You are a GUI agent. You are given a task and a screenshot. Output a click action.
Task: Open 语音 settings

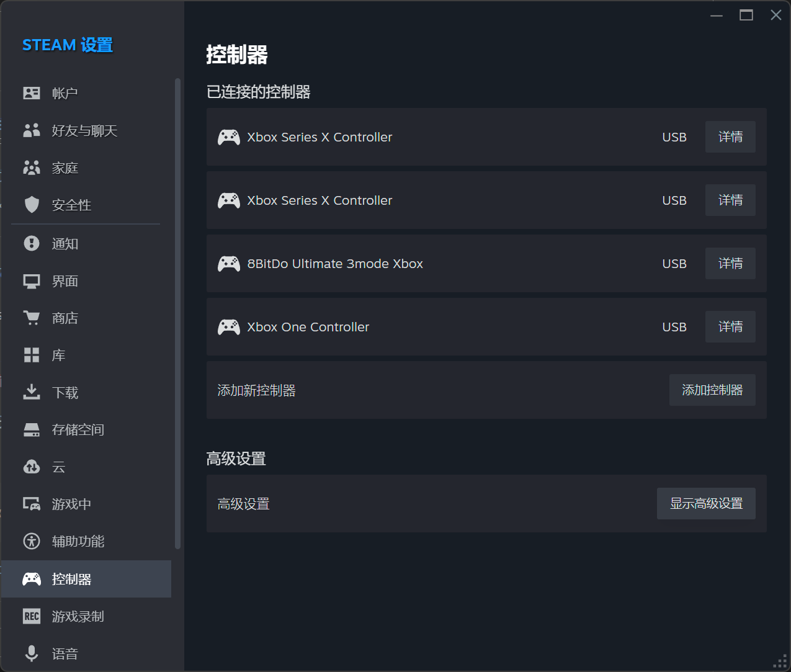(x=86, y=653)
